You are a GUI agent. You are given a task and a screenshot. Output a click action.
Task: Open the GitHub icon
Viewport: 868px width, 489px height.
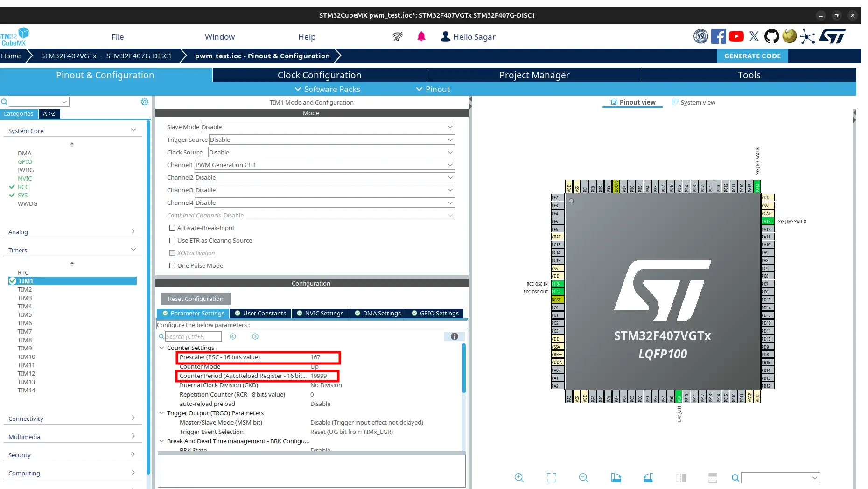pos(772,36)
